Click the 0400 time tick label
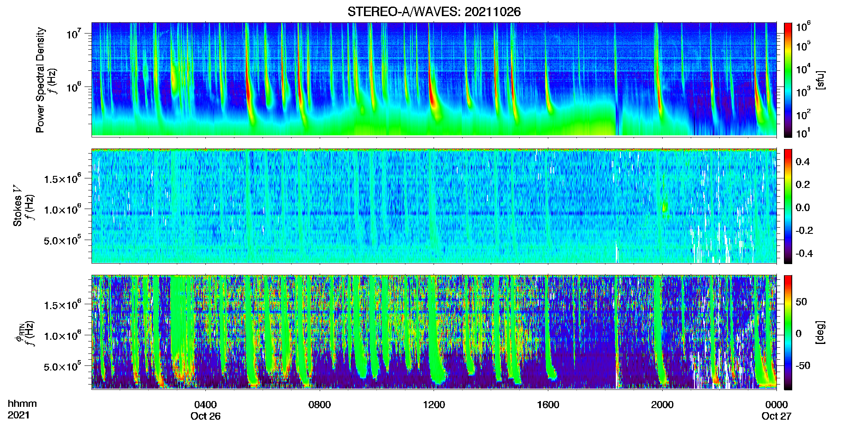Image resolution: width=868 pixels, height=447 pixels. click(205, 404)
